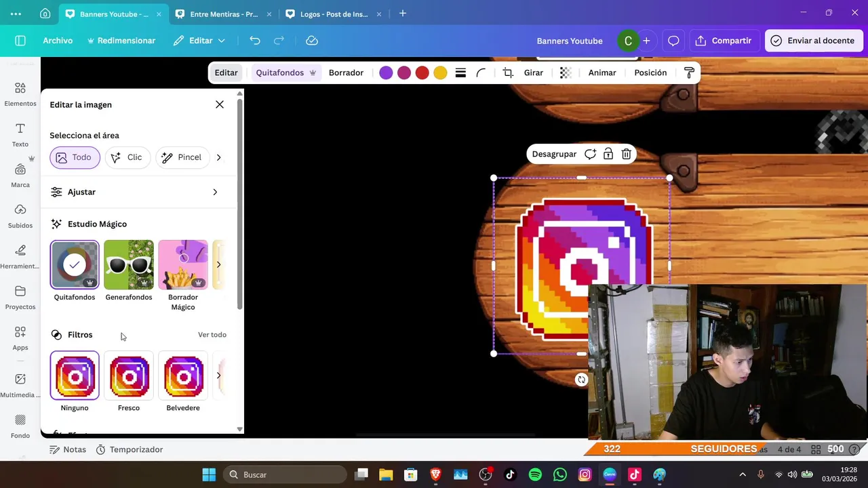This screenshot has height=488, width=868.
Task: Show more area selection options arrow
Action: (x=218, y=157)
